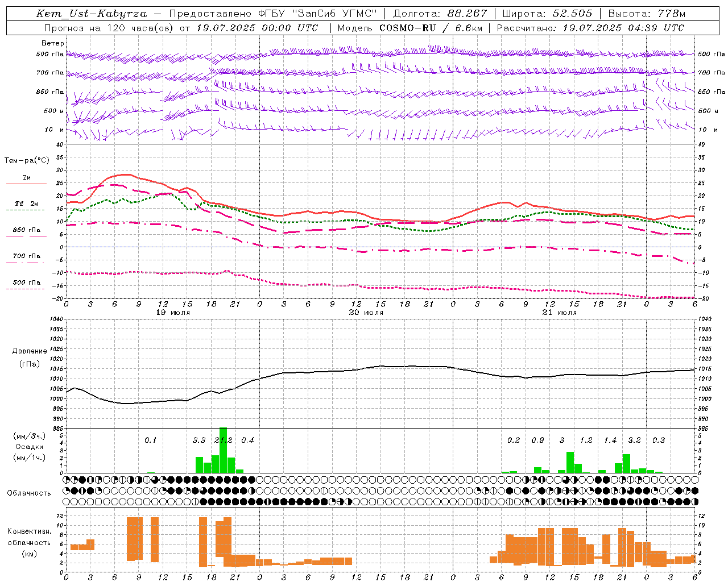Click the station name Kem_Ust-Kabyrza
This screenshot has height=582, width=728.
click(92, 14)
